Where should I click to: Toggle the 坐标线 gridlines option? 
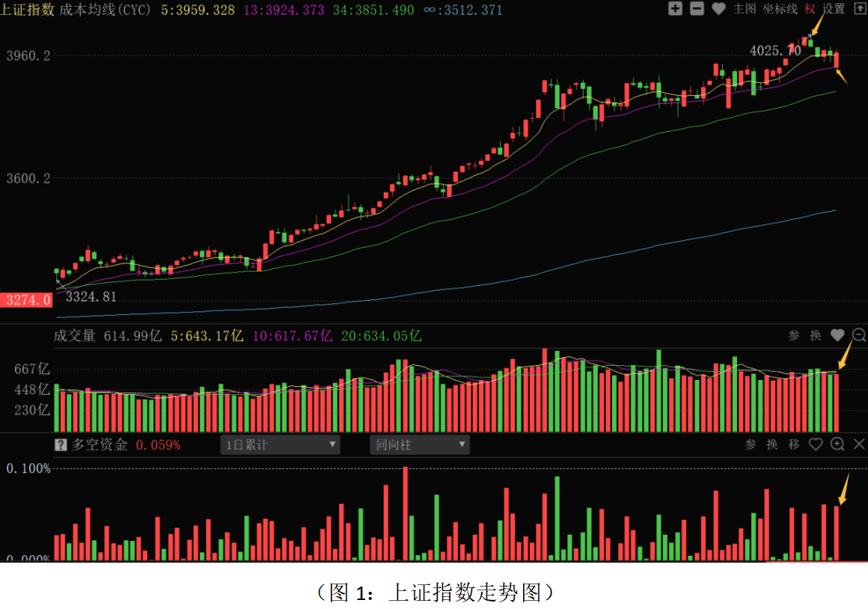point(780,9)
